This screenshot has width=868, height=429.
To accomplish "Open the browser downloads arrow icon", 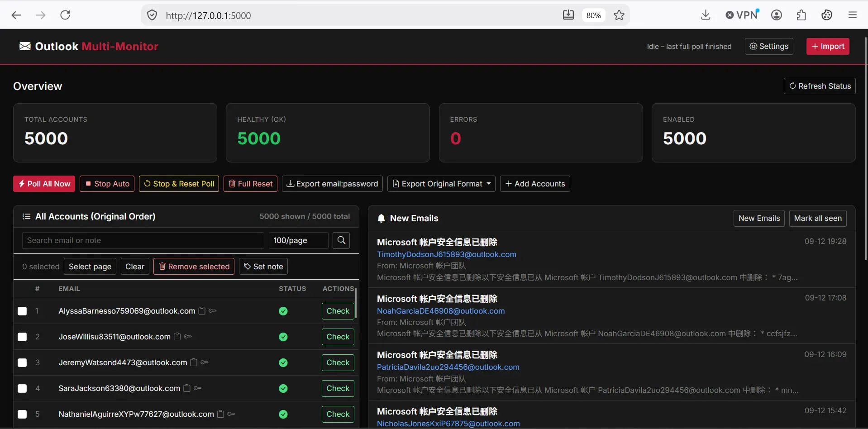I will click(705, 15).
